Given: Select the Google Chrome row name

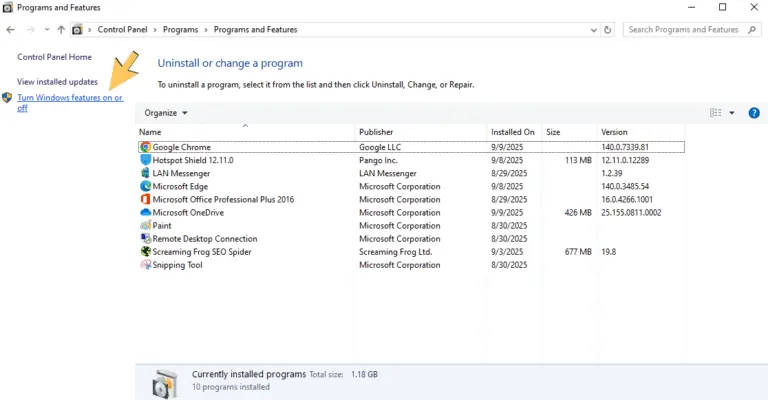Looking at the screenshot, I should coord(182,147).
